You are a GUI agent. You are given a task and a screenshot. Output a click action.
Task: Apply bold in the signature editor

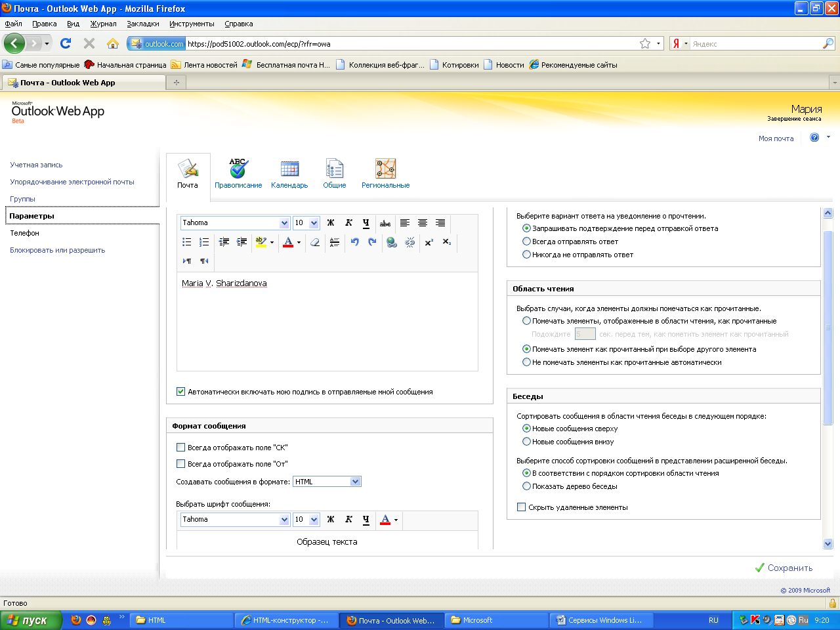pos(331,223)
